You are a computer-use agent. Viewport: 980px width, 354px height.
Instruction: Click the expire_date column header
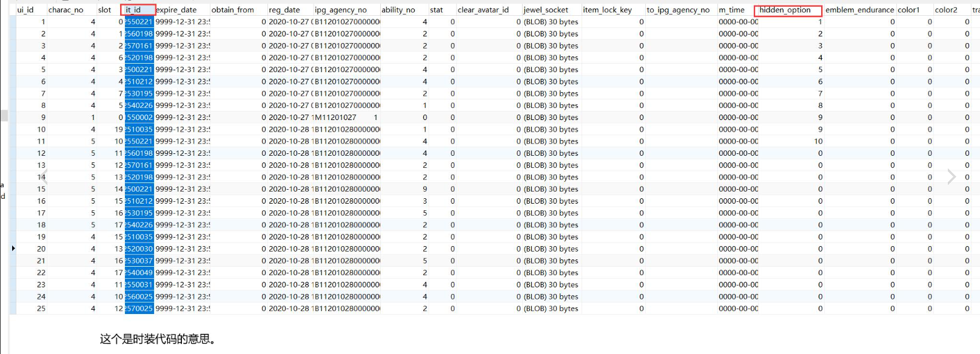(176, 10)
